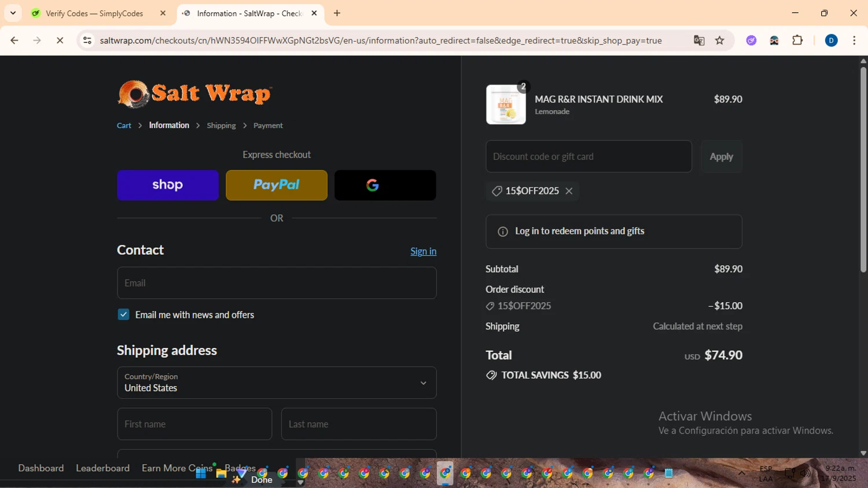The image size is (868, 488).
Task: Open the Extensions puzzle icon
Action: 797,41
